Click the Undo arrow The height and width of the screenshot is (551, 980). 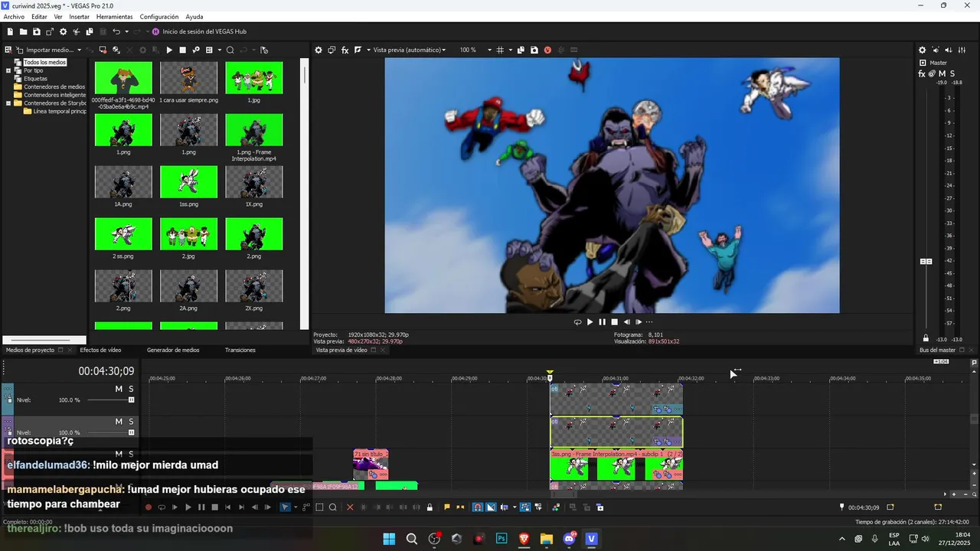tap(116, 31)
